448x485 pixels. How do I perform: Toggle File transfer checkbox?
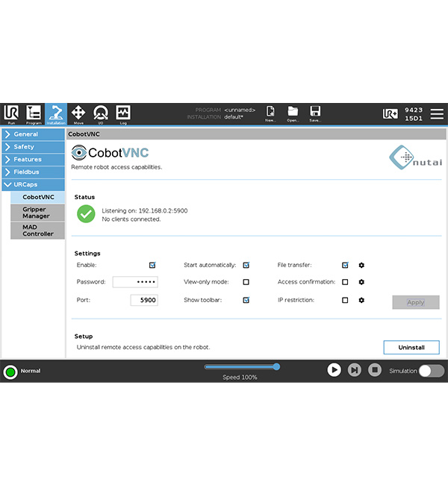coord(345,265)
